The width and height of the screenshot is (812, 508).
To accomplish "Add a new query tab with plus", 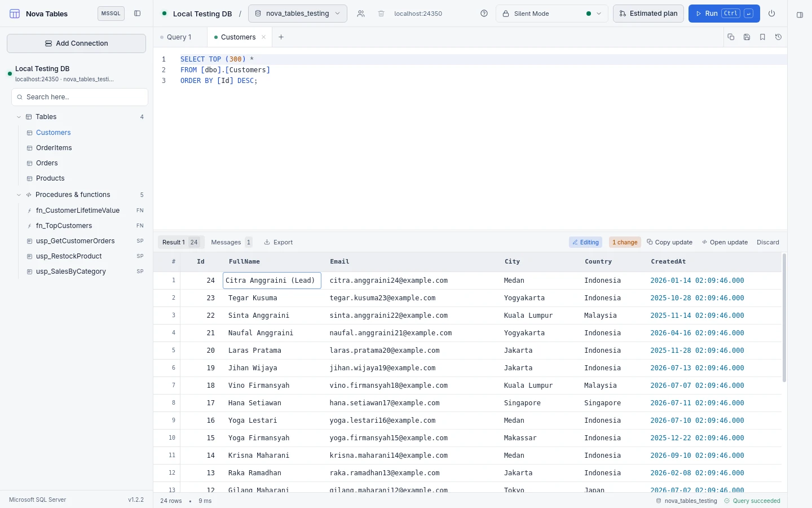I will 281,37.
